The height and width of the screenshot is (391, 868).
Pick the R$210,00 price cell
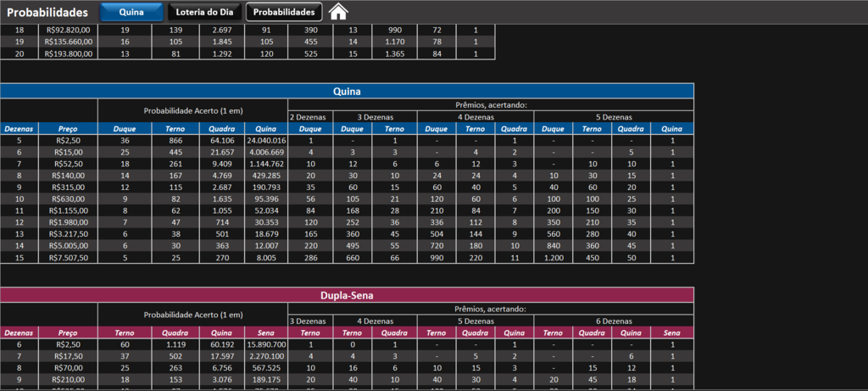point(68,379)
